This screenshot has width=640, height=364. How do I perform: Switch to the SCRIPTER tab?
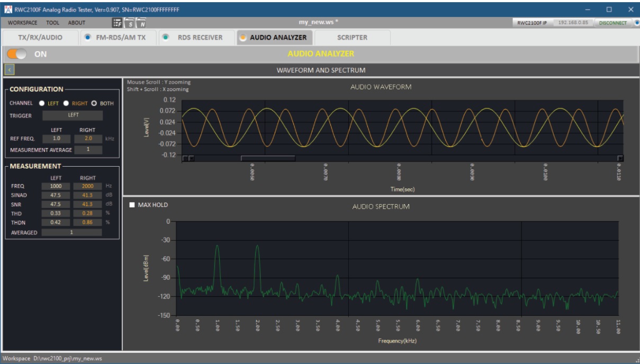(x=352, y=38)
